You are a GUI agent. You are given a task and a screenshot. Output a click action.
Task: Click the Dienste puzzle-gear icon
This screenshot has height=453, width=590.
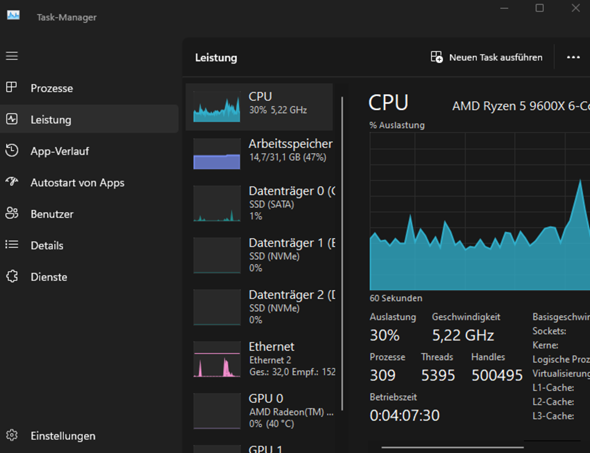pyautogui.click(x=12, y=276)
